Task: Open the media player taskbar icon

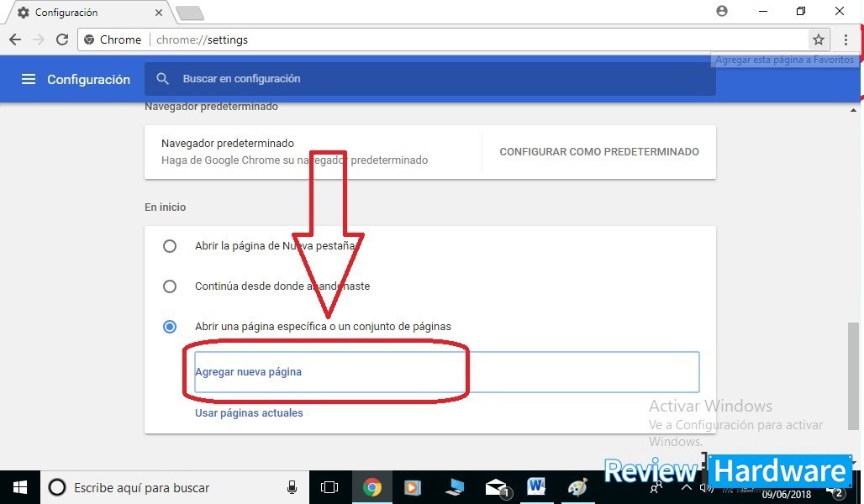Action: 413,487
